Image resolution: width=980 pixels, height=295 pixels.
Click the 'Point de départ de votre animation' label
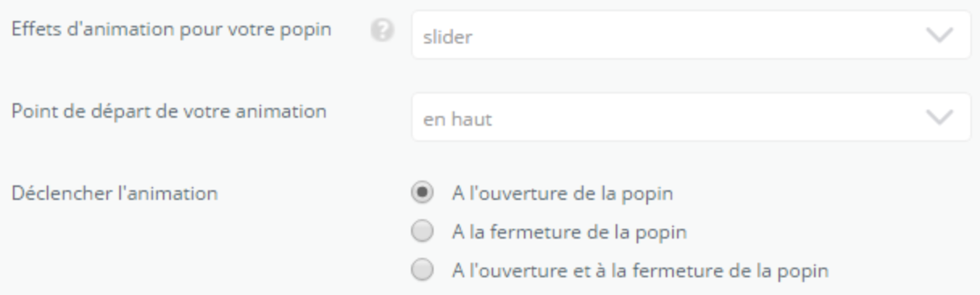point(168,110)
